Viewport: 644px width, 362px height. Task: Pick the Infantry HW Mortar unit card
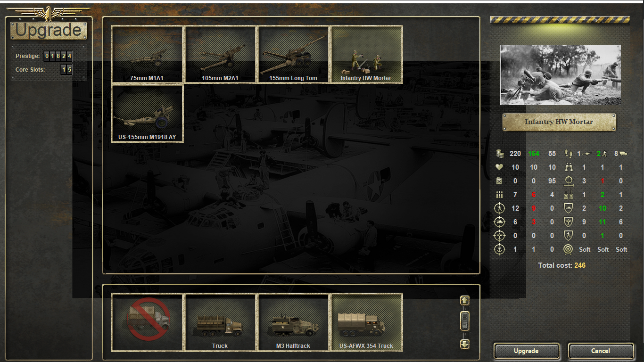(366, 54)
